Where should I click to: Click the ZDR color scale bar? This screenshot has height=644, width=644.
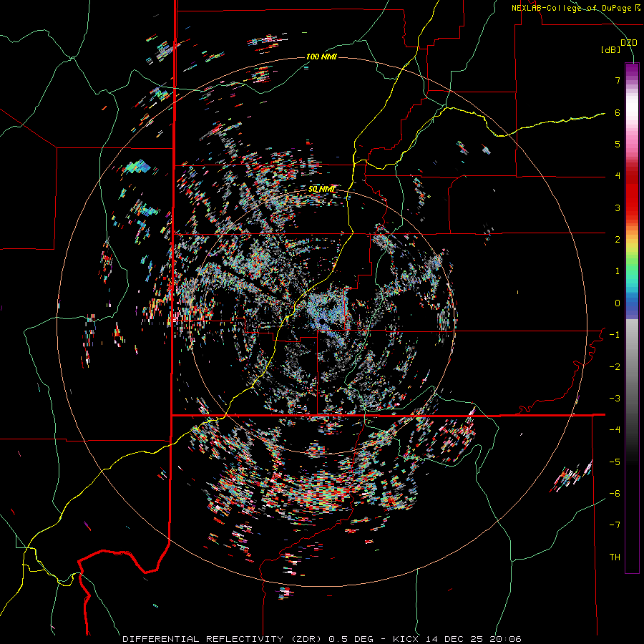coord(632,318)
